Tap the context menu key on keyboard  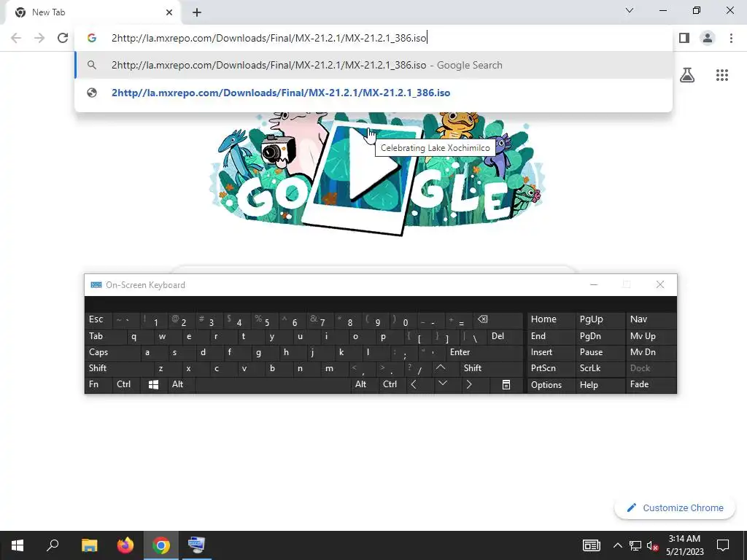[506, 385]
